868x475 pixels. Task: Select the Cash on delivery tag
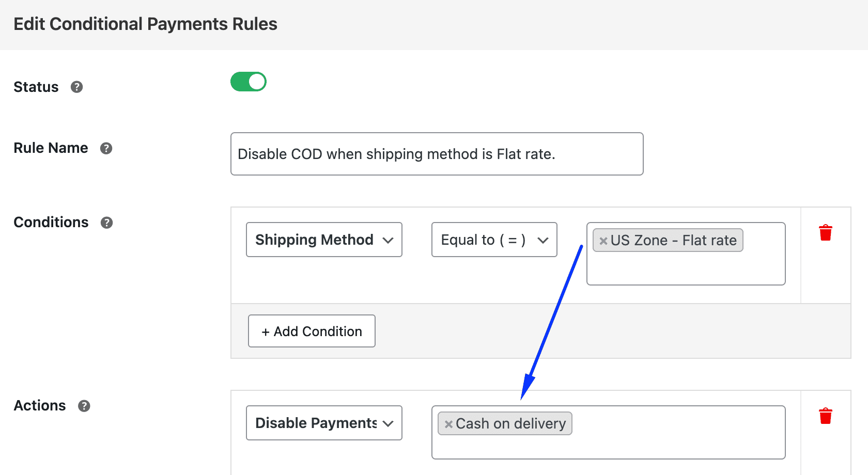coord(510,424)
